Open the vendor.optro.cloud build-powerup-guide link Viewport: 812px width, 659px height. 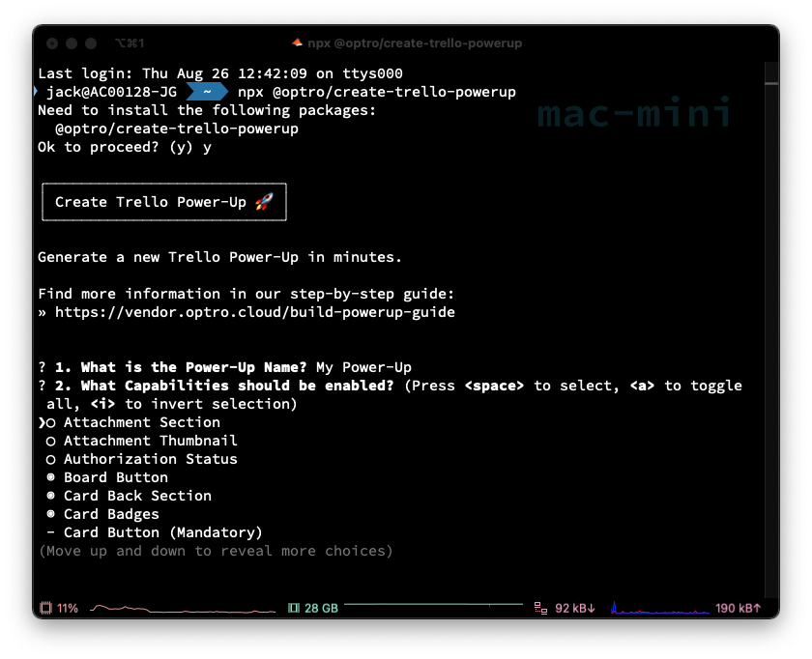255,312
